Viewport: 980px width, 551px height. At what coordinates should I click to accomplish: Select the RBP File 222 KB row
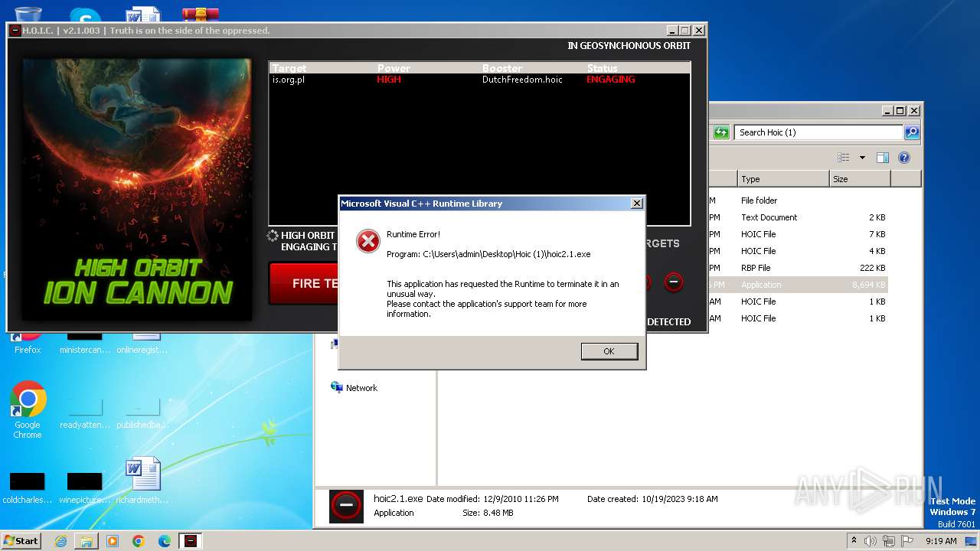(x=799, y=268)
